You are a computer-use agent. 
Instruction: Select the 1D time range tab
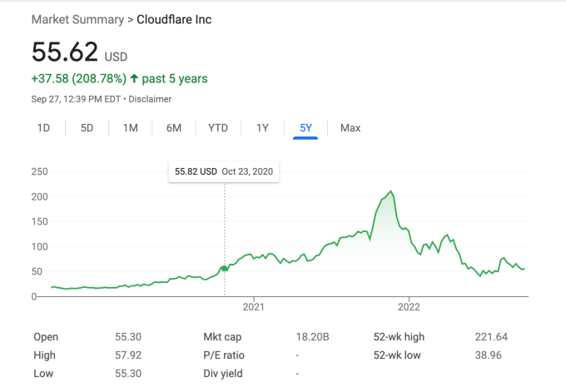44,128
